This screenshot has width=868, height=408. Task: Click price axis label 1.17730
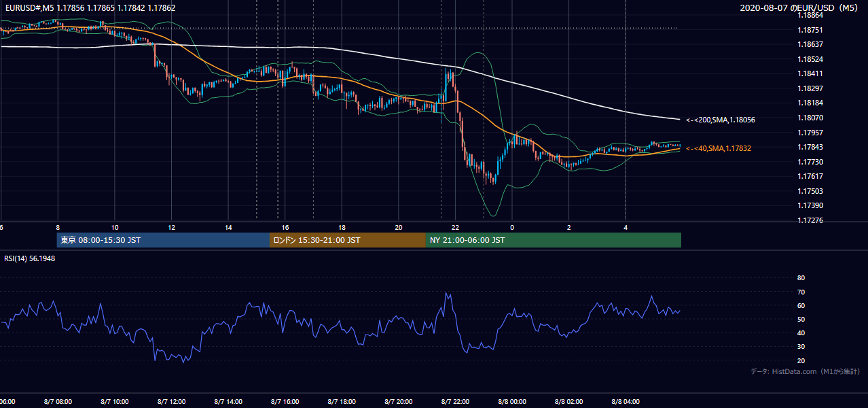click(812, 162)
